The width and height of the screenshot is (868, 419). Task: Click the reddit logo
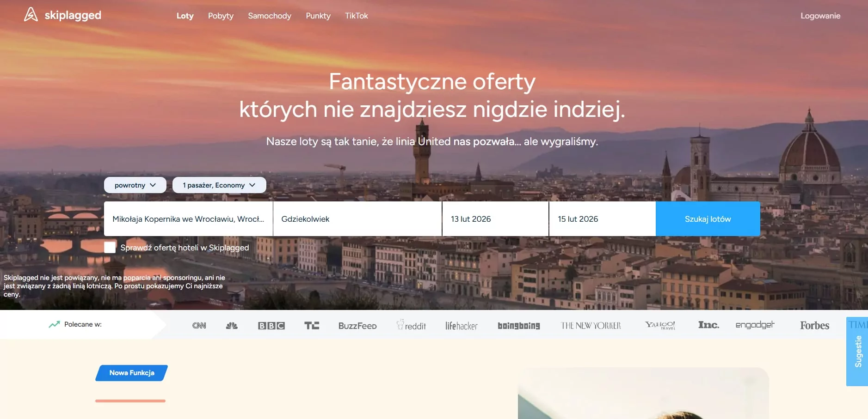point(411,325)
